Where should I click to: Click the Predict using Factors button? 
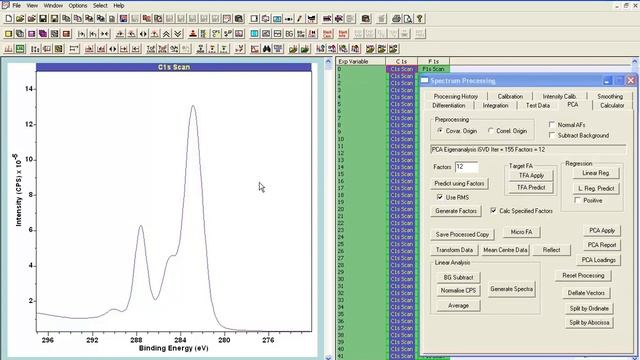(459, 183)
